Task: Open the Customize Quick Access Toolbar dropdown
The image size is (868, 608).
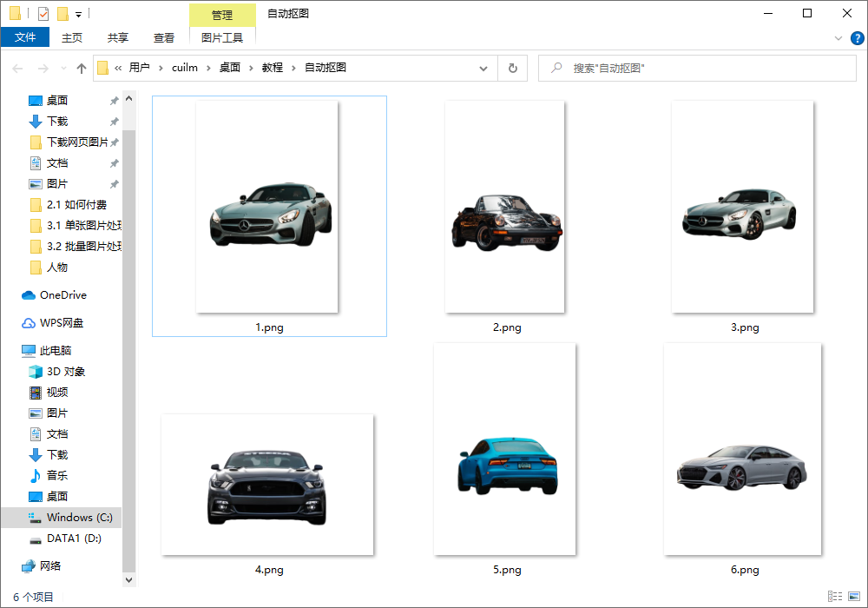Action: coord(78,14)
